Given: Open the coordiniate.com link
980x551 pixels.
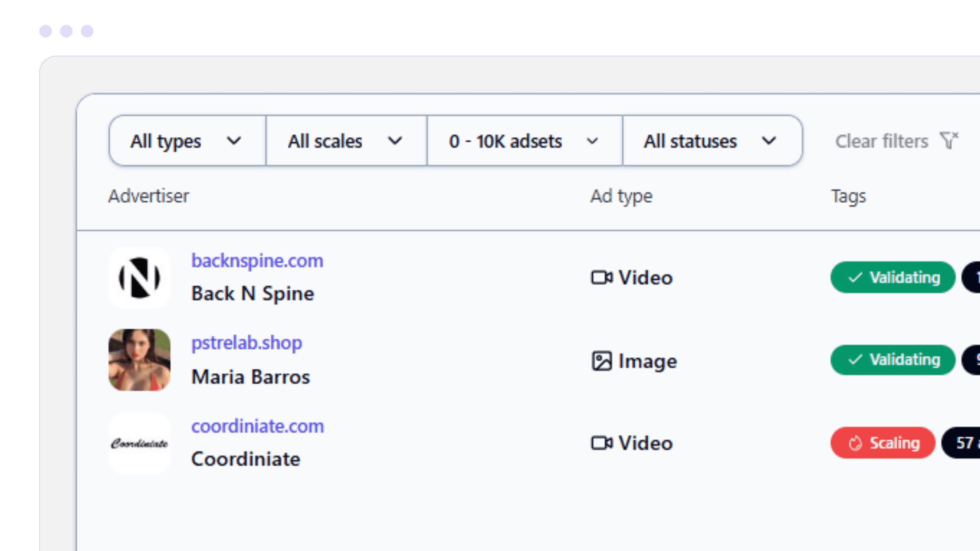Looking at the screenshot, I should pyautogui.click(x=258, y=426).
